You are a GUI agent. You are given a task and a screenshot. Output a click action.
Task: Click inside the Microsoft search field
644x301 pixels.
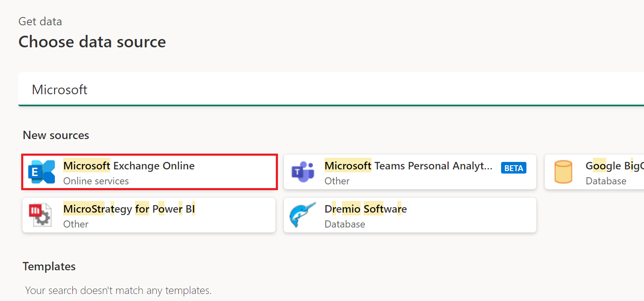(166, 89)
